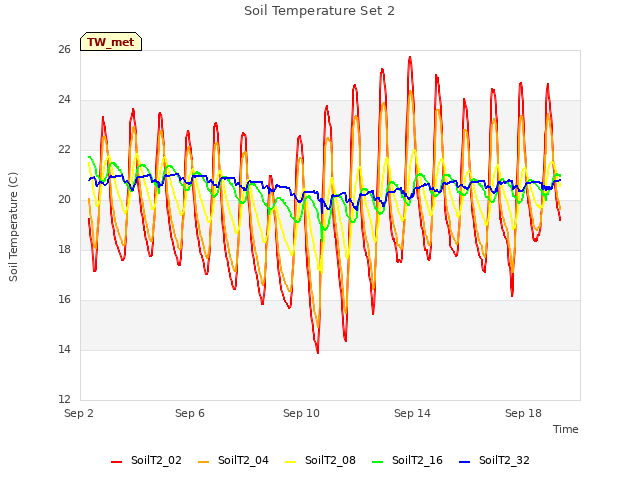Click the Sep 2 x-axis tick label

pos(79,413)
